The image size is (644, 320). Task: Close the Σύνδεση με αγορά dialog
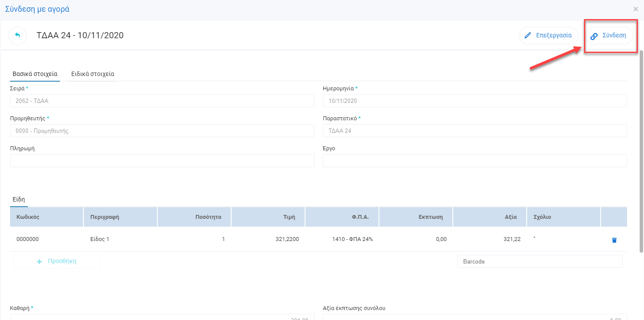(636, 9)
